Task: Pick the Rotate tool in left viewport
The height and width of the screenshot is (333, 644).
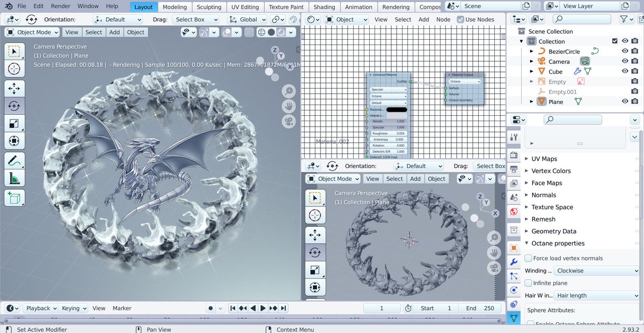Action: pyautogui.click(x=14, y=106)
